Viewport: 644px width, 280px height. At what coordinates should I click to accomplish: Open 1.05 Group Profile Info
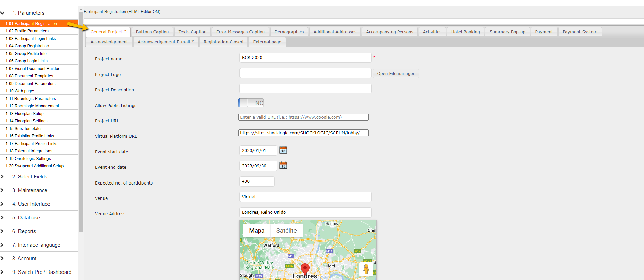coord(39,54)
